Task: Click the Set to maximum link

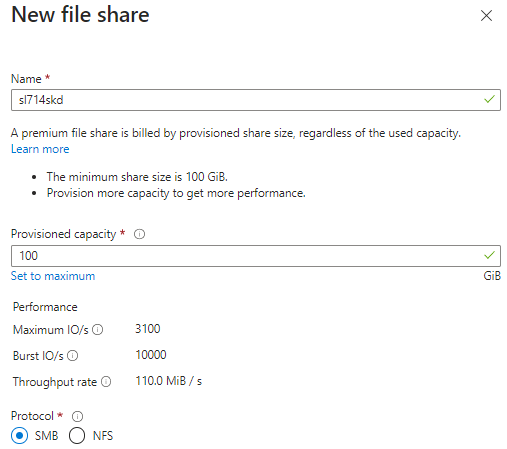Action: click(x=53, y=276)
